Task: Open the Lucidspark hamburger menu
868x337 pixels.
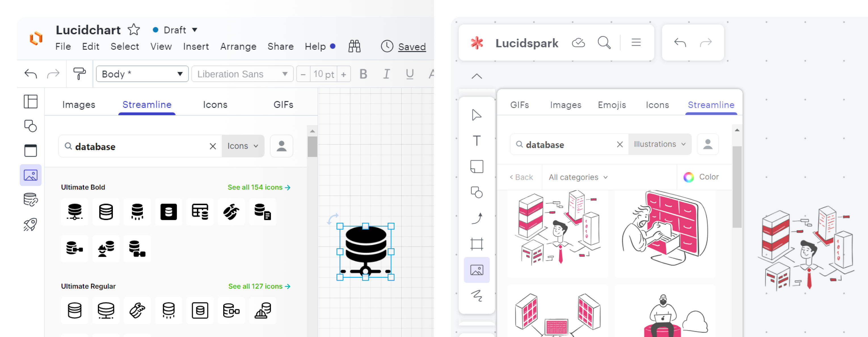Action: pos(636,43)
